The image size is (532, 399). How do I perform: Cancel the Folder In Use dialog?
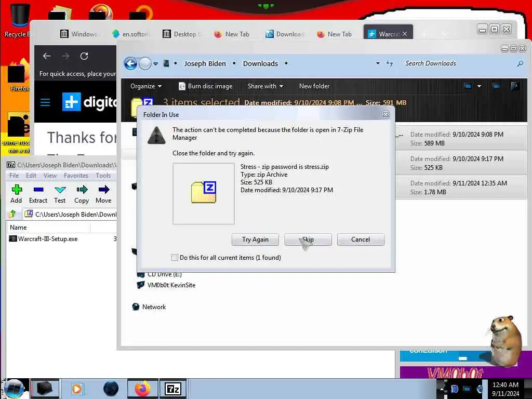pyautogui.click(x=361, y=240)
